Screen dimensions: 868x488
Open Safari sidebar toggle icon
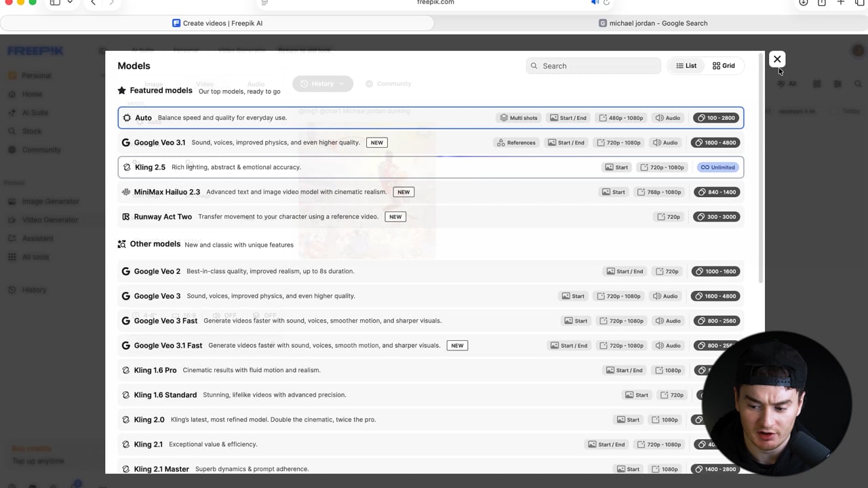[55, 3]
